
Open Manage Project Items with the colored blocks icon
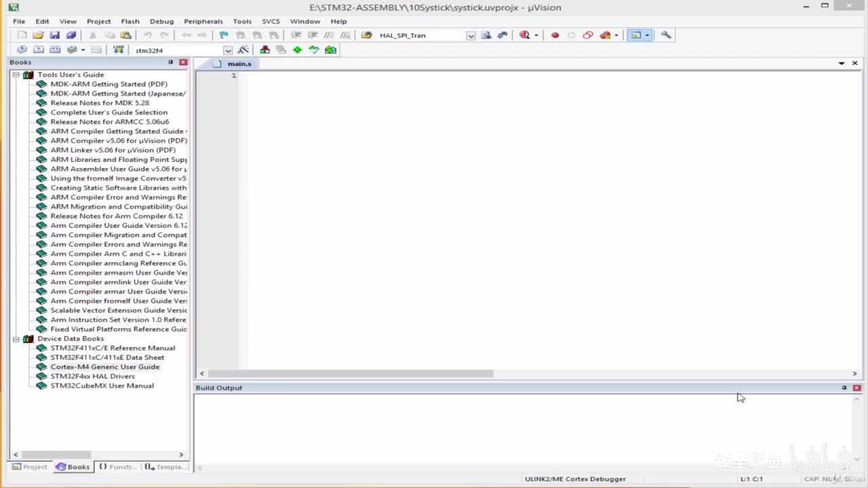(264, 50)
